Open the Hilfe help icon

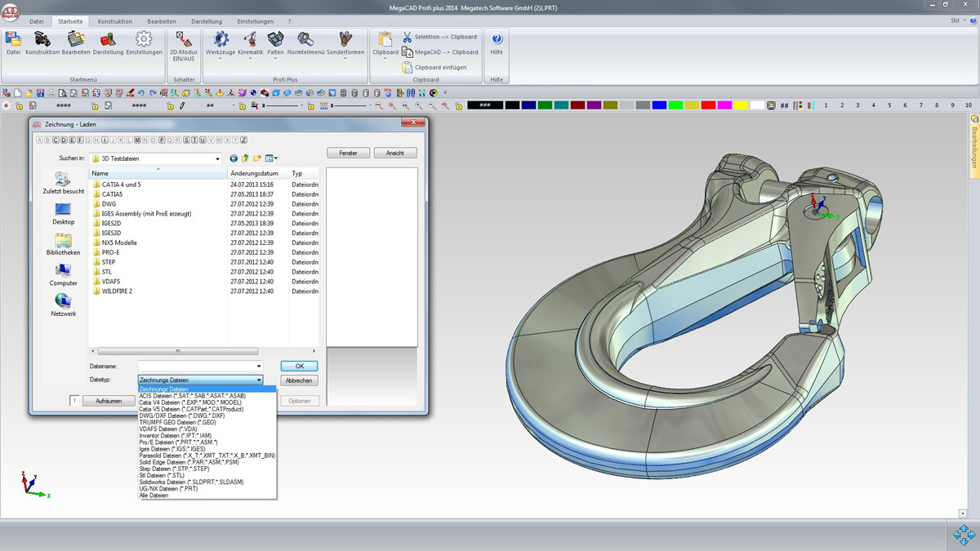click(497, 40)
